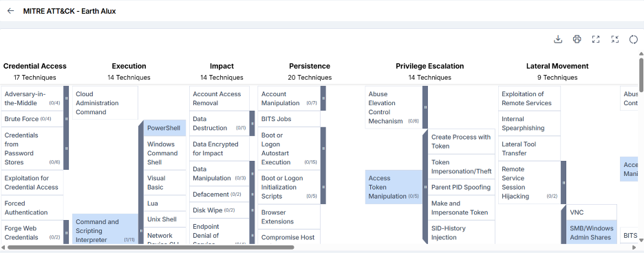Expand the Abuse Elevation Control Mechanism handle
The width and height of the screenshot is (644, 253).
(425, 107)
